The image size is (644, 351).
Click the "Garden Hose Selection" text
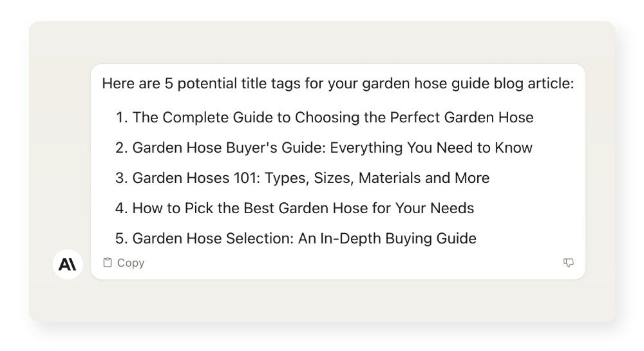click(x=211, y=238)
